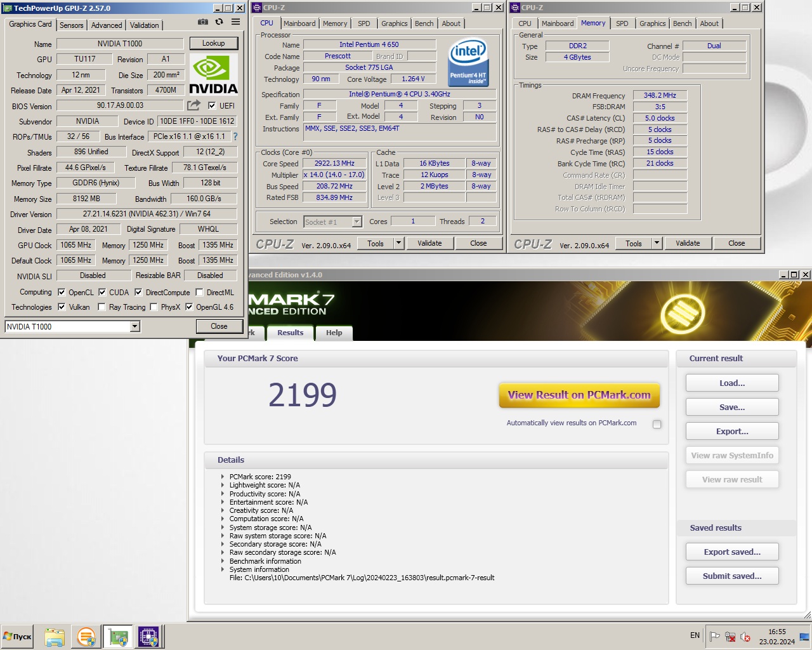Click the Memory CPU-Z window title icon
The width and height of the screenshot is (812, 650).
pyautogui.click(x=515, y=8)
